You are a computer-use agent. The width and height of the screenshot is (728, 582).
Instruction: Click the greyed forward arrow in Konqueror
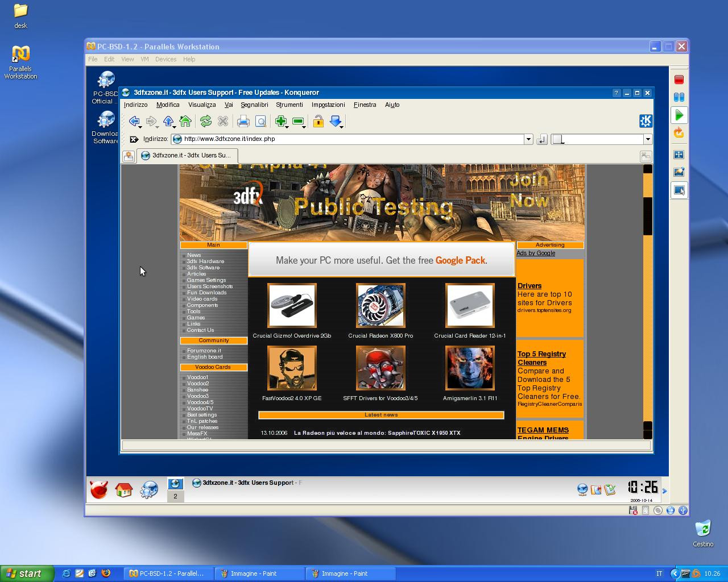coord(151,121)
